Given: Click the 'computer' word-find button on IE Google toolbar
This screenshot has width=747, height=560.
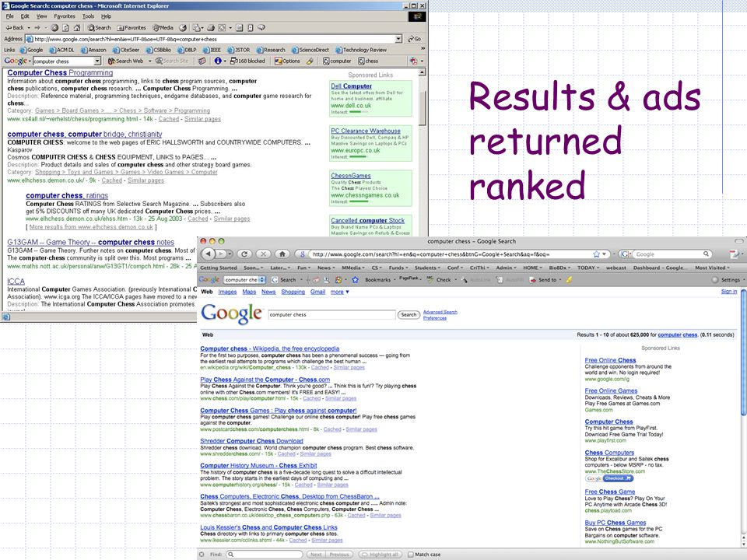Looking at the screenshot, I should click(337, 61).
